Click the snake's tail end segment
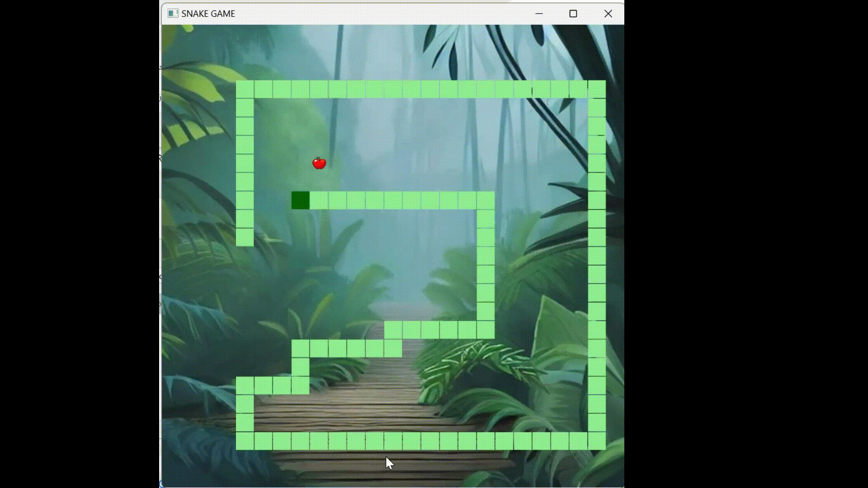Image resolution: width=868 pixels, height=488 pixels. (x=245, y=237)
